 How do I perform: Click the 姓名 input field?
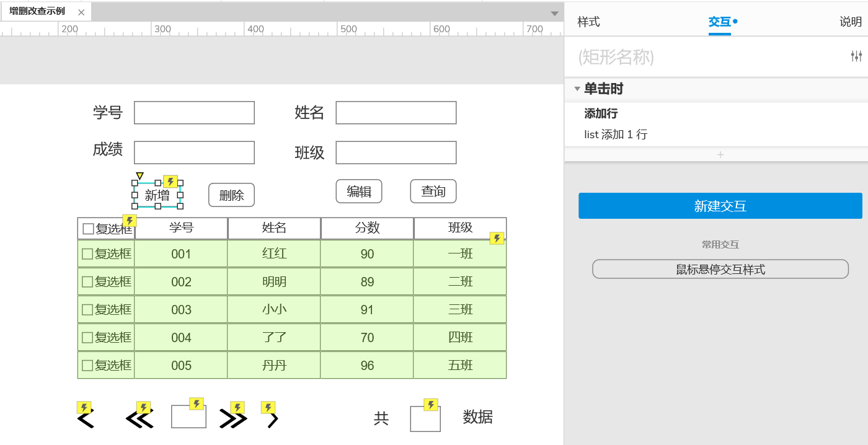(x=396, y=113)
